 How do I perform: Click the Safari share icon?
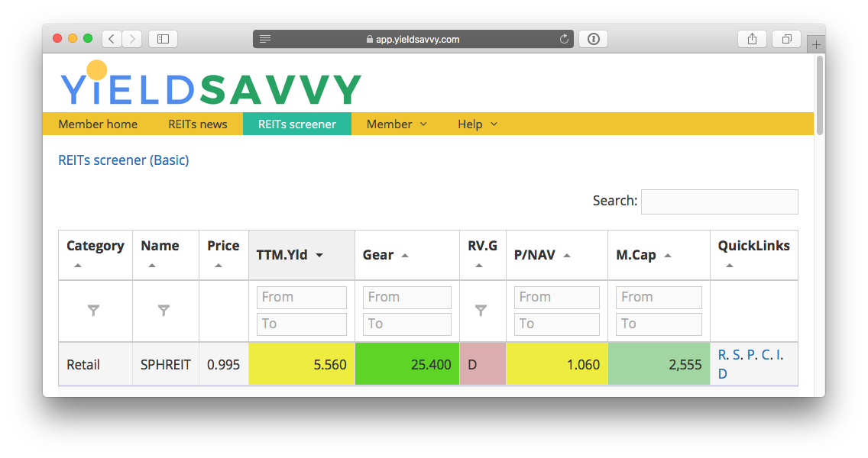pyautogui.click(x=752, y=39)
